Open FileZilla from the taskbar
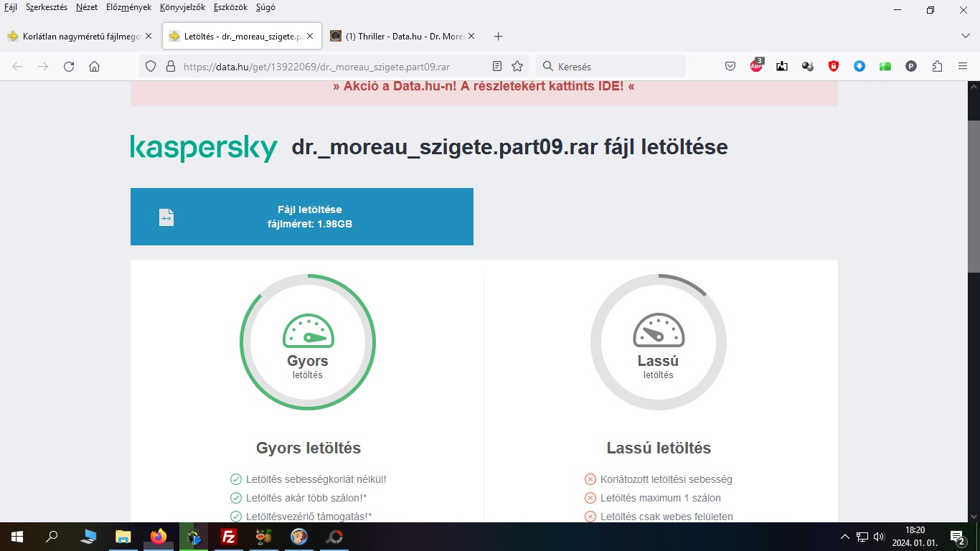Viewport: 980px width, 551px height. (x=229, y=537)
